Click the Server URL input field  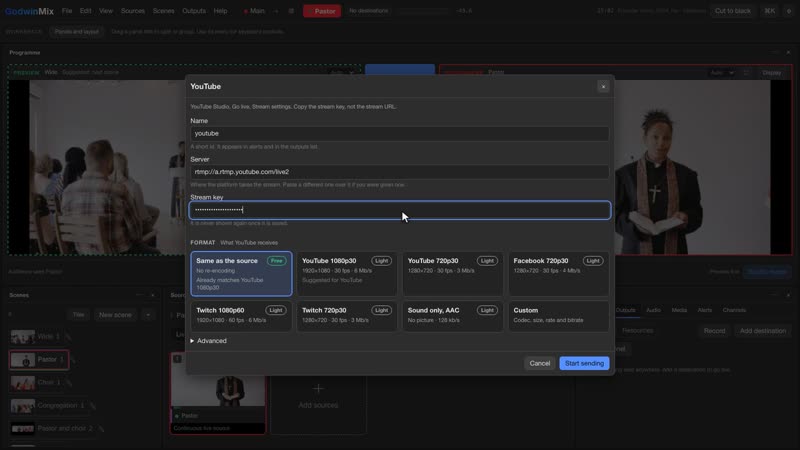point(399,172)
